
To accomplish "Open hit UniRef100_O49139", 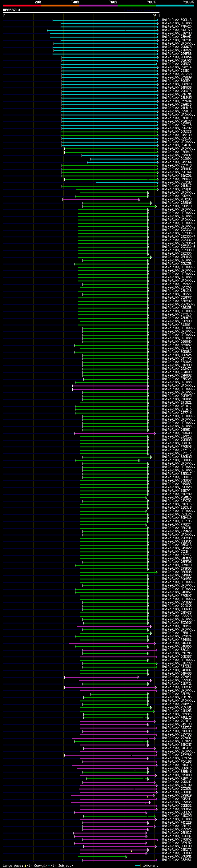I will point(176,135).
